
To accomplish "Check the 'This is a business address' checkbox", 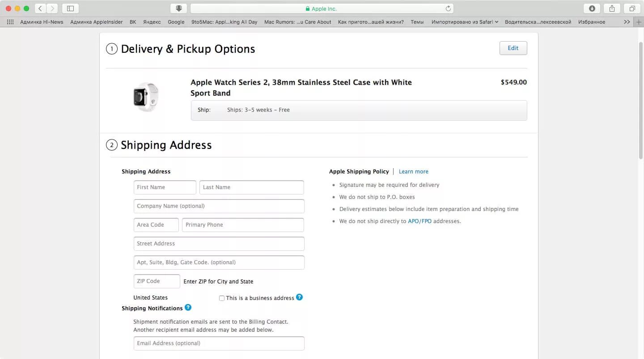I will point(222,298).
